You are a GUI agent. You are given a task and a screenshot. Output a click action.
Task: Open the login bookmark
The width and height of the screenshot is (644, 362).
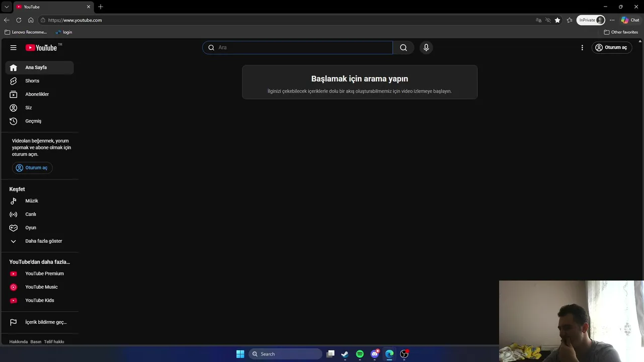point(64,32)
